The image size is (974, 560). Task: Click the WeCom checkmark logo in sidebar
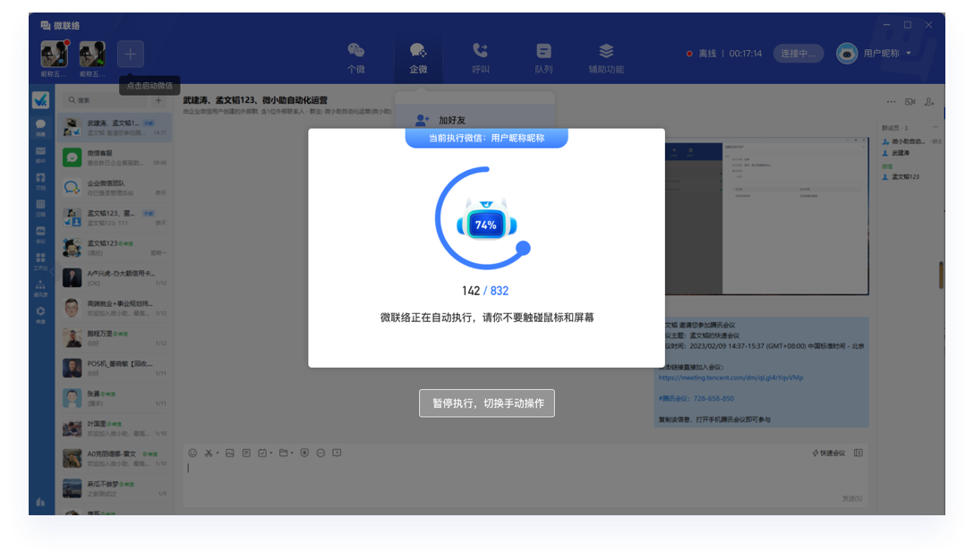coord(40,99)
